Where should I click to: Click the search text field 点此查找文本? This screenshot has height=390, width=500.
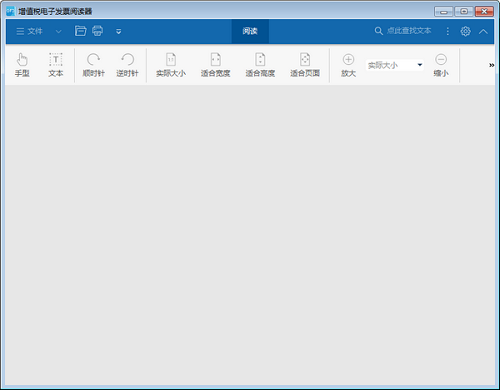click(x=409, y=31)
